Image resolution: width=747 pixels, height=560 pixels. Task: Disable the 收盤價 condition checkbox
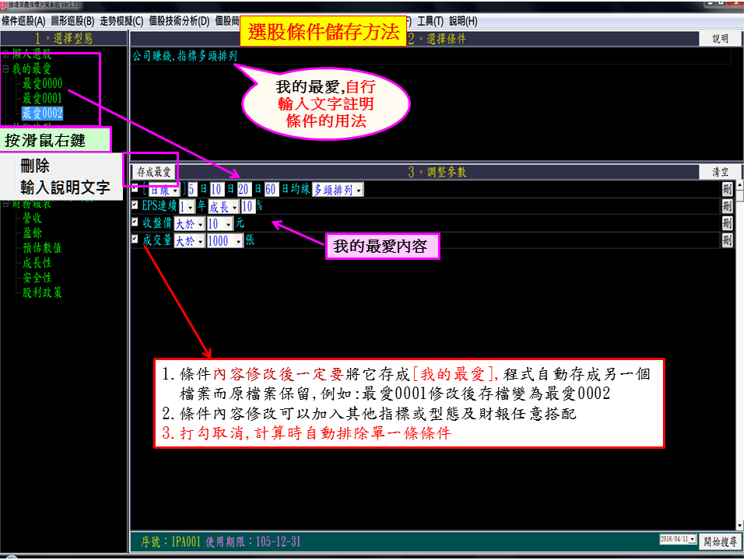point(135,222)
